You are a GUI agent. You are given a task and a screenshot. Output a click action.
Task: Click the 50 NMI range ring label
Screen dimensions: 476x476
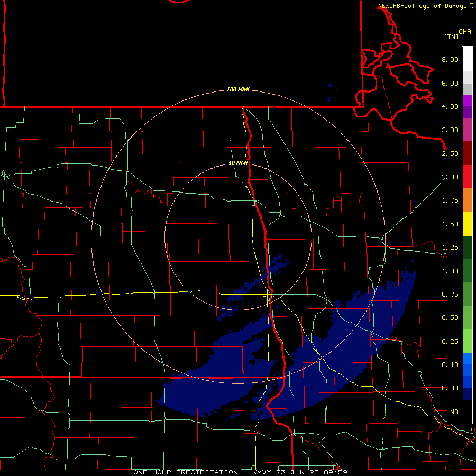tap(238, 163)
